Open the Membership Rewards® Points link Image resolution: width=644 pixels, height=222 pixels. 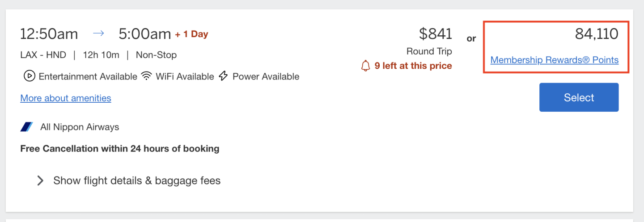tap(554, 60)
